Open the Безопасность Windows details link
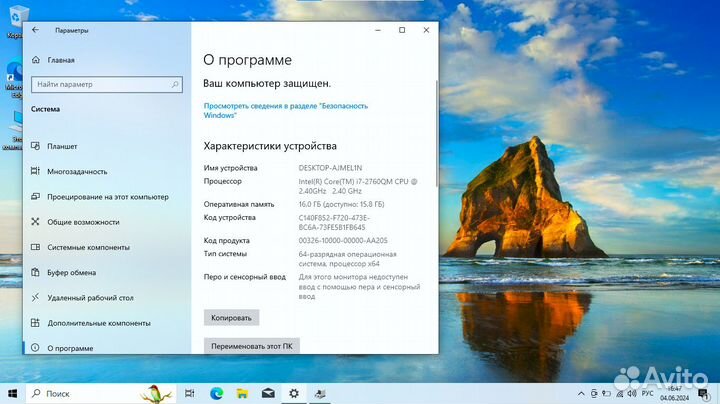Screen dimensions: 720x404 pos(286,111)
